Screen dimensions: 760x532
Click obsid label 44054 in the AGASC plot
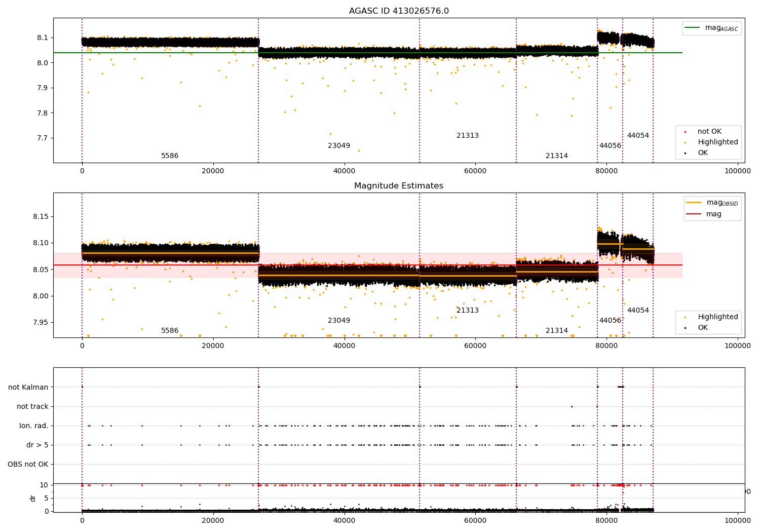638,136
